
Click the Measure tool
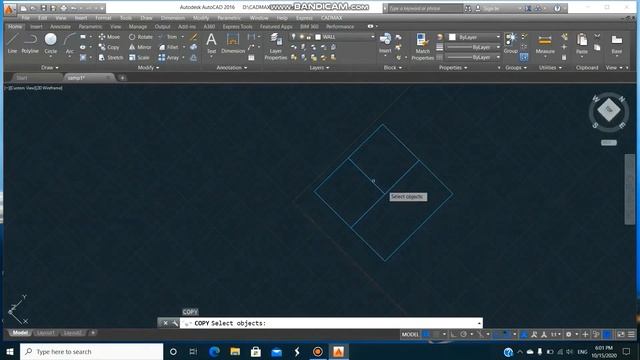(x=545, y=43)
